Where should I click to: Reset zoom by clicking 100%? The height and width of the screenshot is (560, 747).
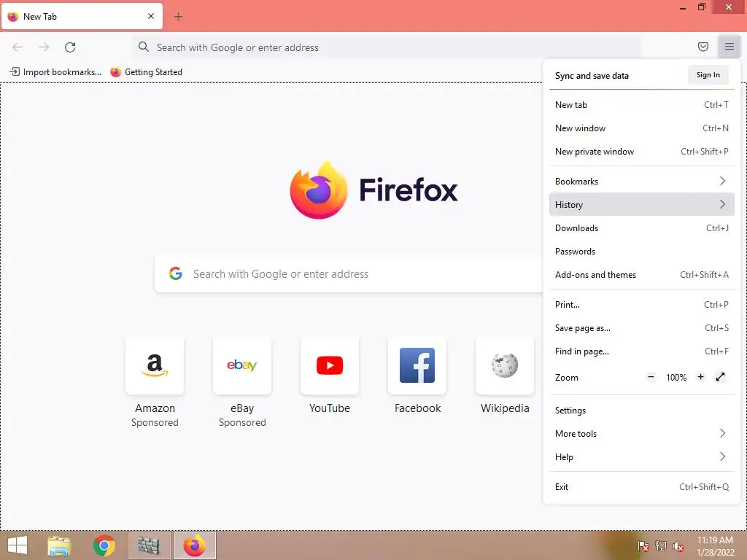pos(676,378)
